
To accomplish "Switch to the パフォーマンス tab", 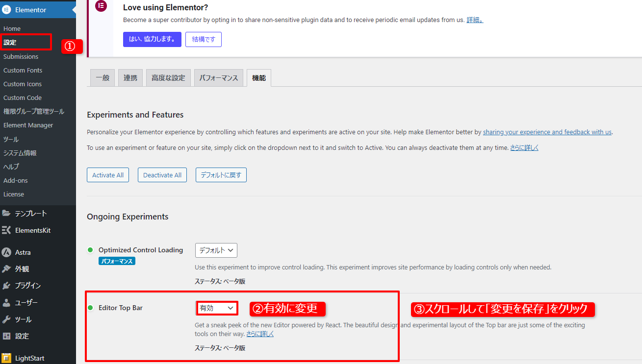I will (x=219, y=78).
